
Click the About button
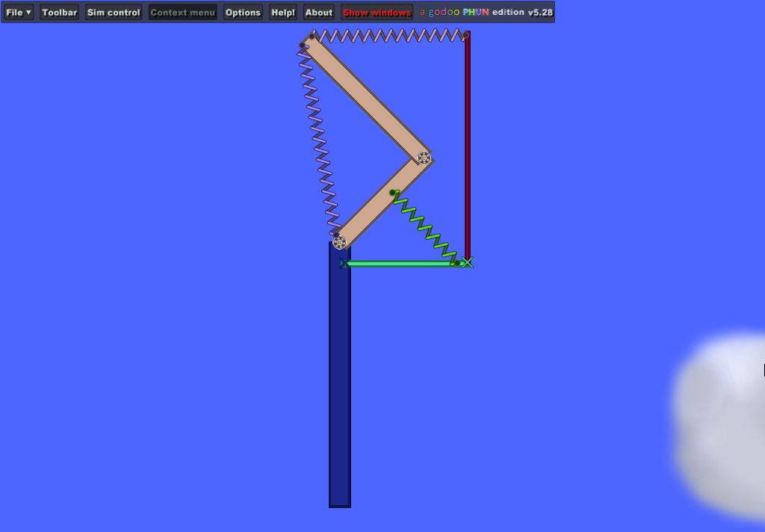coord(318,12)
